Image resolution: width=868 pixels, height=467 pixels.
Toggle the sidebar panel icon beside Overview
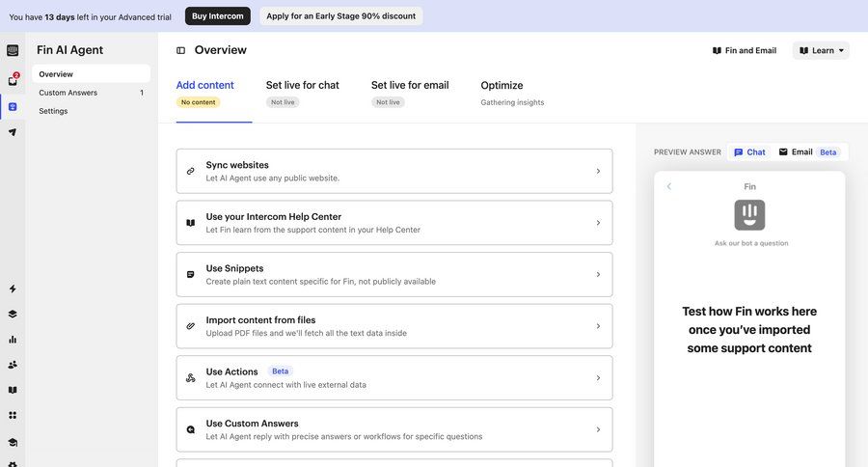[x=181, y=50]
